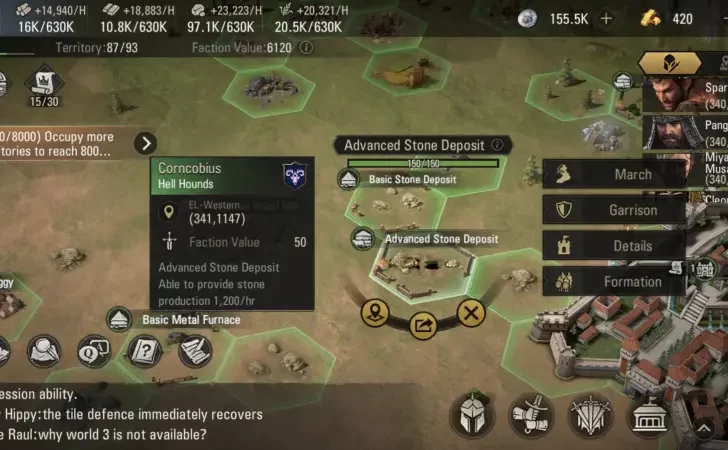Select March from the action menu

click(x=614, y=174)
